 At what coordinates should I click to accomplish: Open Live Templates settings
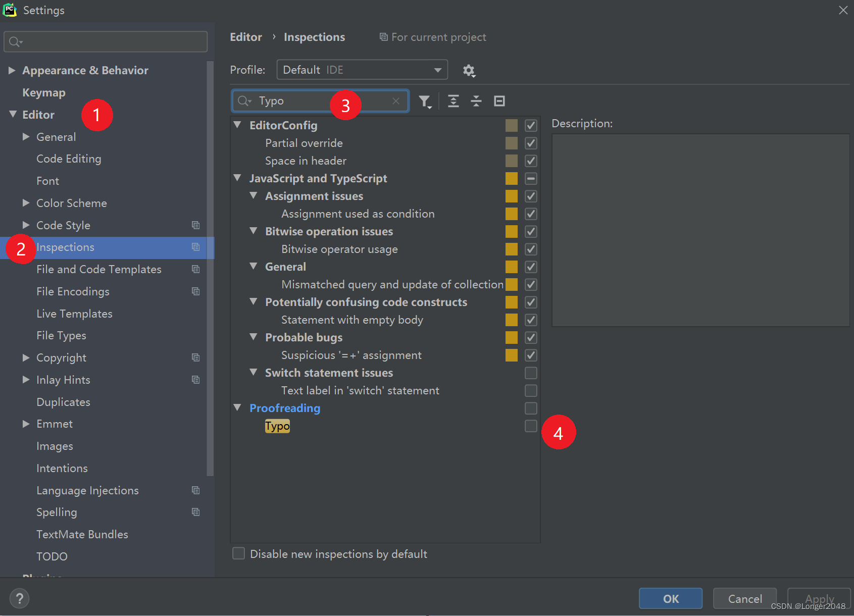[x=74, y=314]
